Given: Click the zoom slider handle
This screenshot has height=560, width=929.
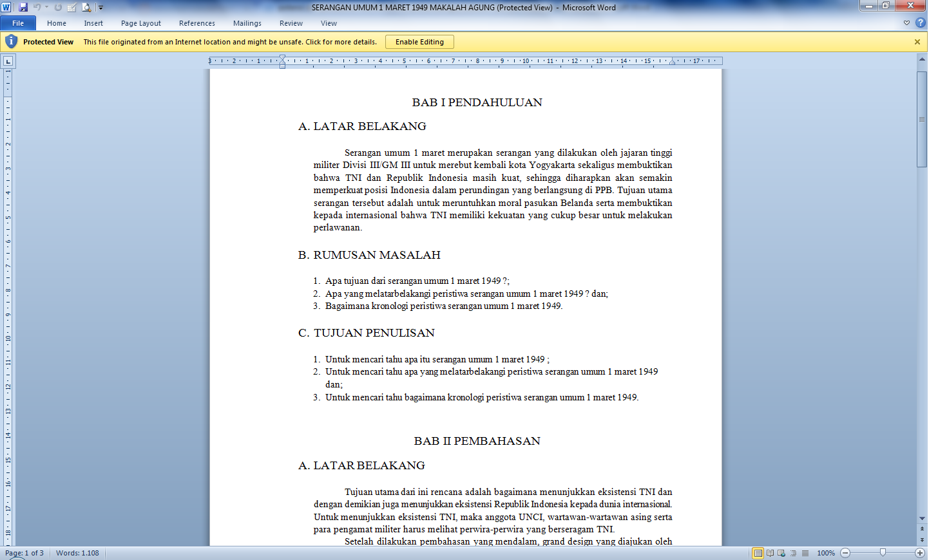Looking at the screenshot, I should (x=883, y=553).
